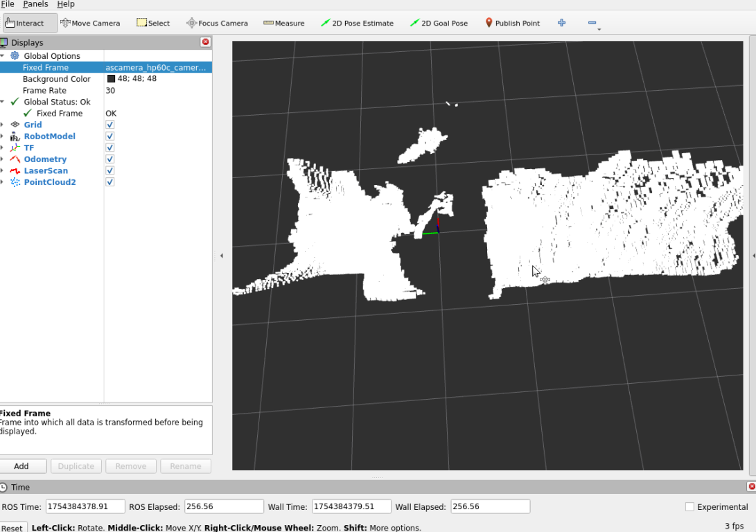Screen dimensions: 756x532
Task: Click the blue plus add-tool icon
Action: 561,23
